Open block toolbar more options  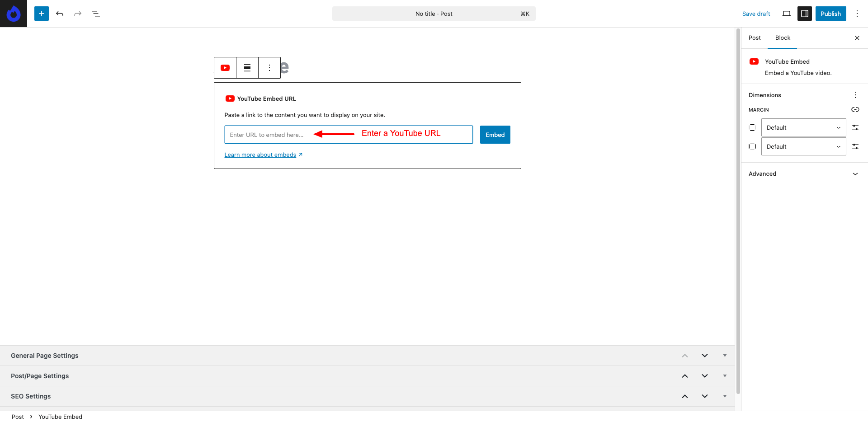[x=269, y=68]
